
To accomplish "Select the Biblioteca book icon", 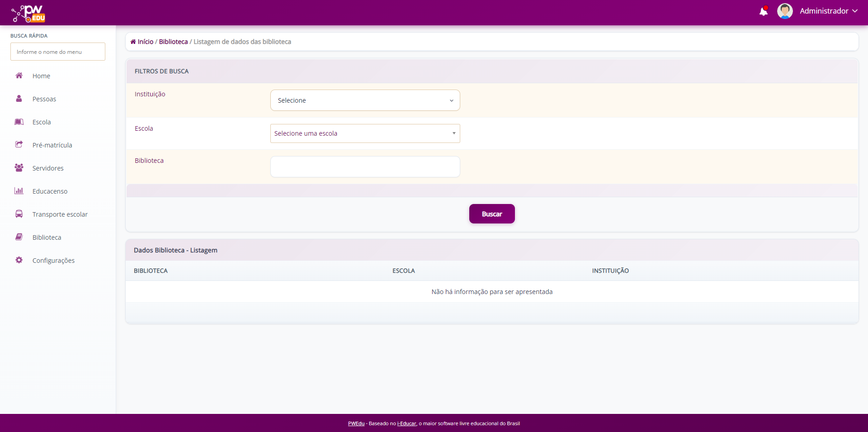I will [x=19, y=237].
